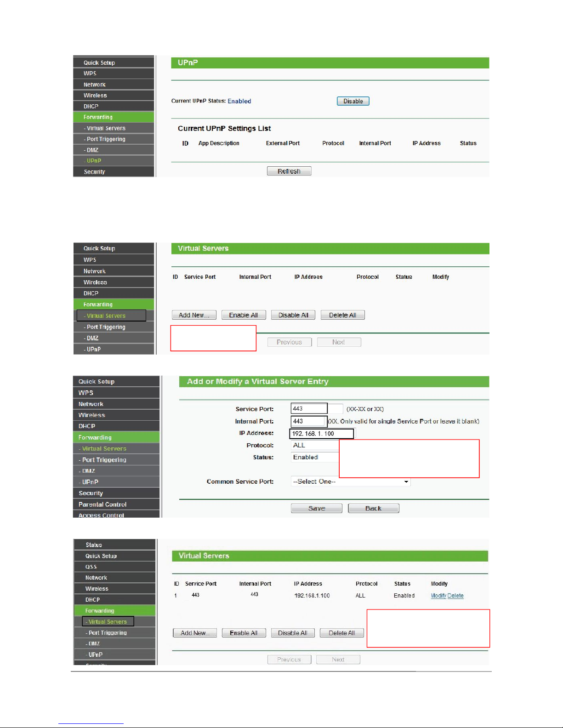Viewport: 563px width, 728px height.
Task: Open Security in the entry form sidebar
Action: click(x=116, y=493)
